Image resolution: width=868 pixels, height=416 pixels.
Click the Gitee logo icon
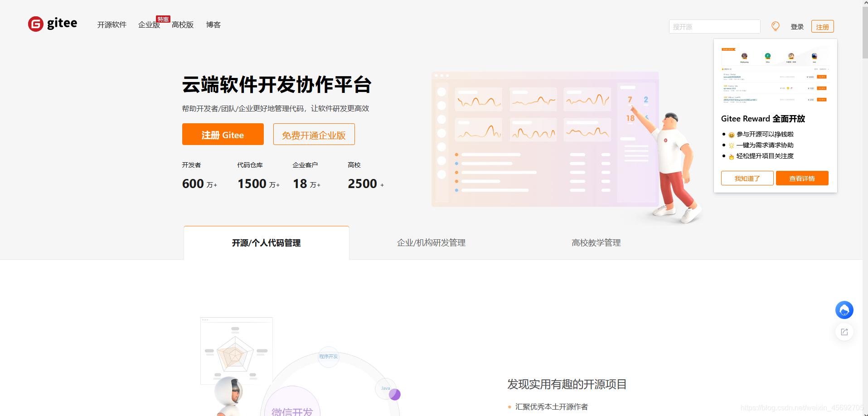pos(36,24)
